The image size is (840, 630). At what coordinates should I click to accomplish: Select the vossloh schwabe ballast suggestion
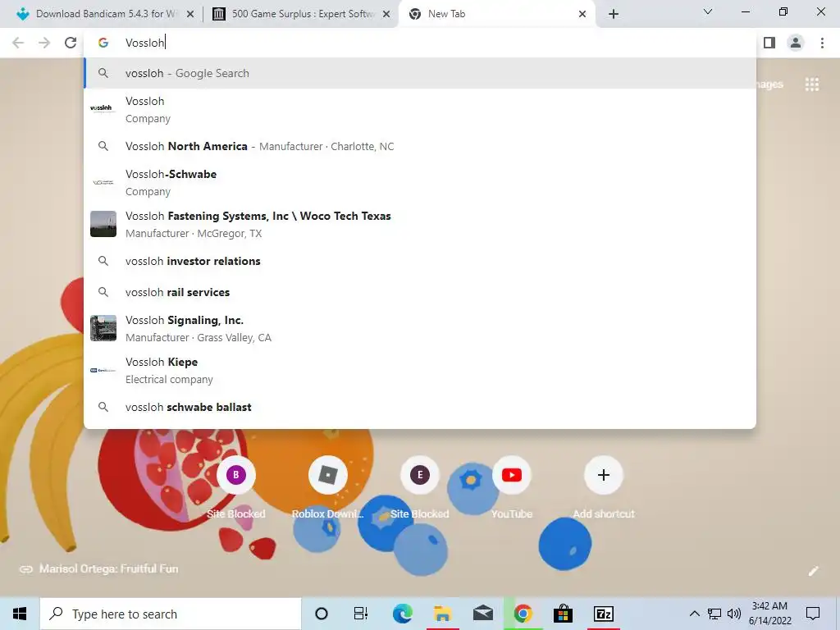(419, 407)
